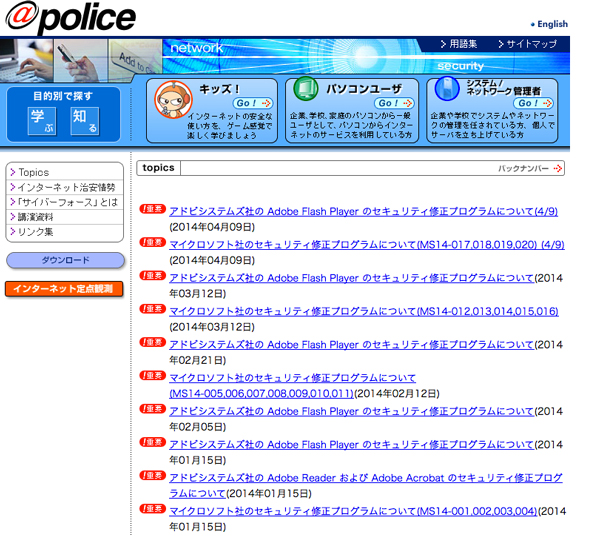Click the Kids monkey mascot icon

(171, 99)
